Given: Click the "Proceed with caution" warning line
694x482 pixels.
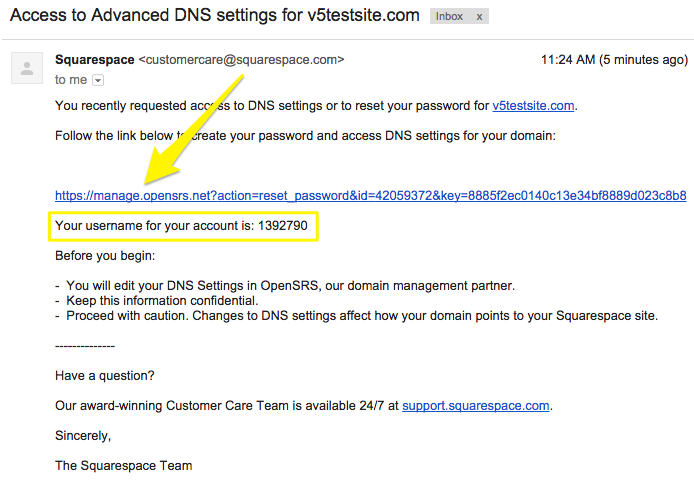Looking at the screenshot, I should click(360, 315).
